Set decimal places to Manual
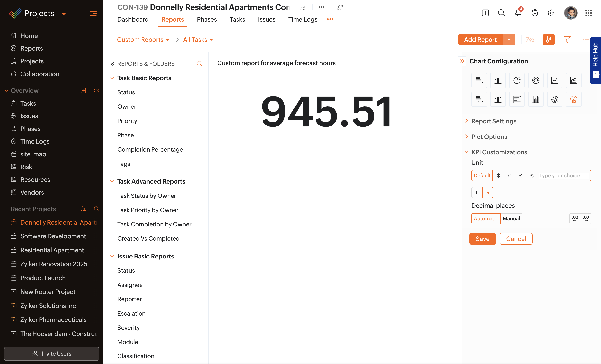The width and height of the screenshot is (601, 364). pos(511,218)
